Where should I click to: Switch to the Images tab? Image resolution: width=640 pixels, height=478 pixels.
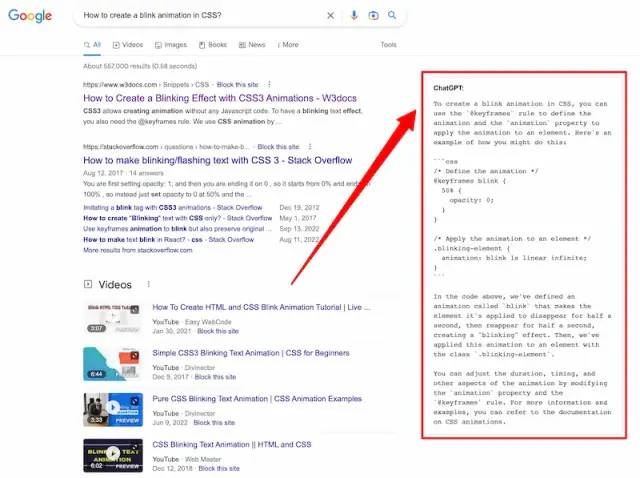[x=171, y=45]
